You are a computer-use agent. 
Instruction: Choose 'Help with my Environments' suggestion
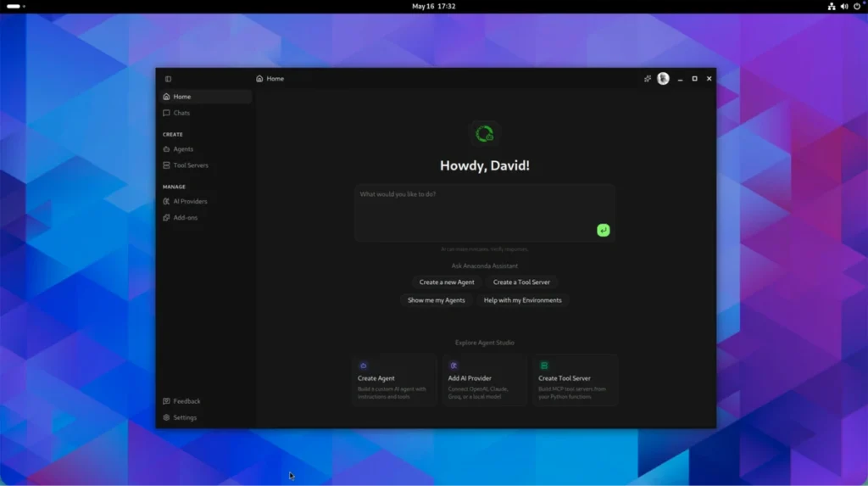tap(522, 300)
